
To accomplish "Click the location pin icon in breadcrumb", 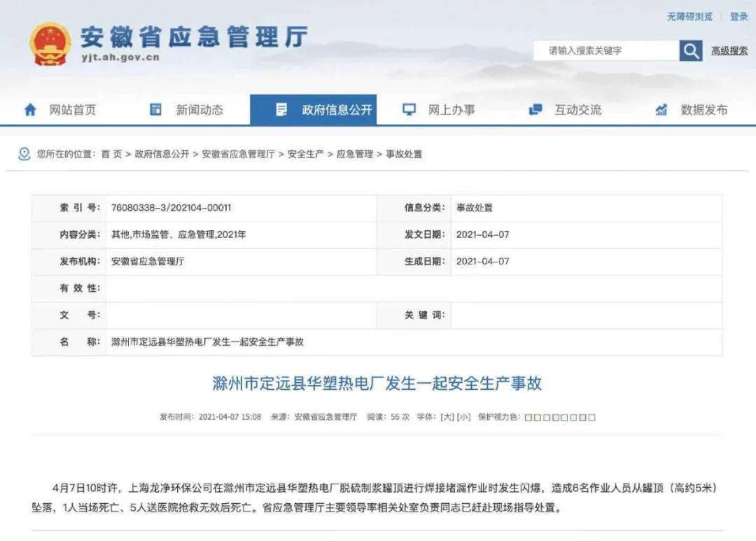I will (24, 154).
